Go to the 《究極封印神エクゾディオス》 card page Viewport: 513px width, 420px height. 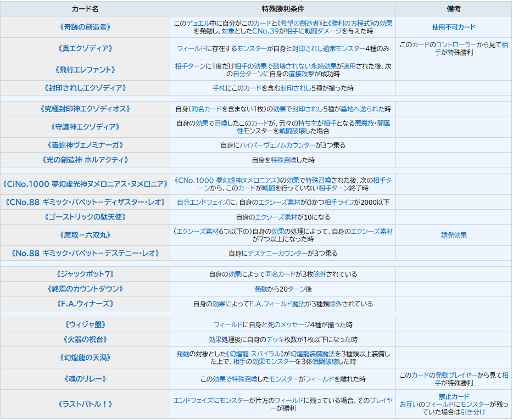coord(85,109)
